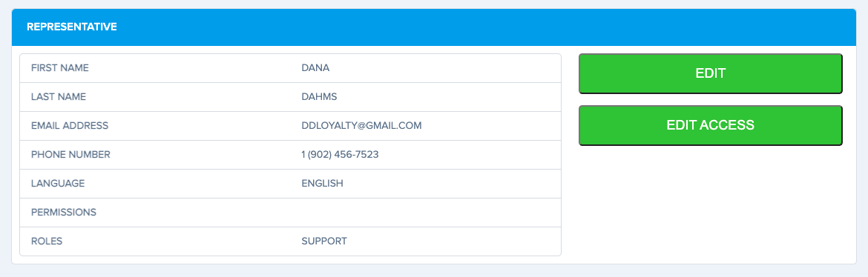Select the email DDLOYALTY@GMAIL.COM
Viewport: 868px width, 277px height.
click(361, 125)
